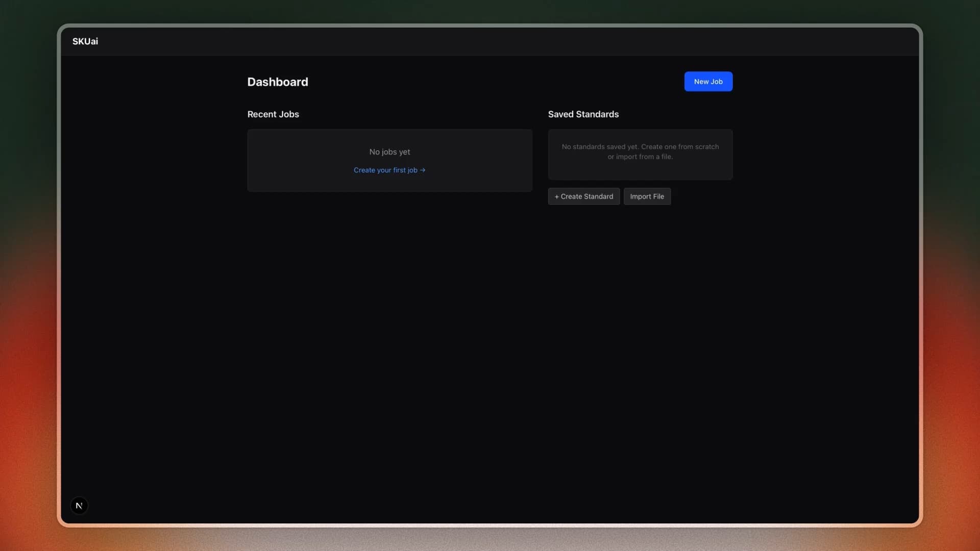Follow the Create your first job link
Screen dimensions: 980x551
(386, 170)
